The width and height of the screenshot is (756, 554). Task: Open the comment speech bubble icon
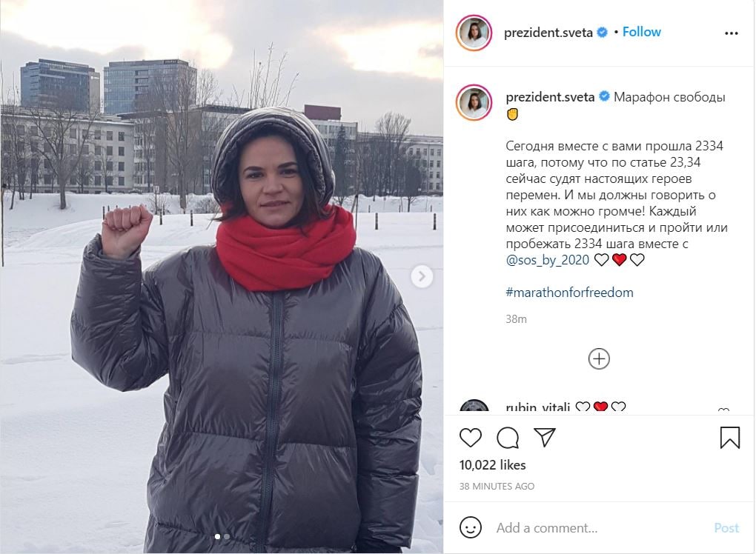[508, 438]
